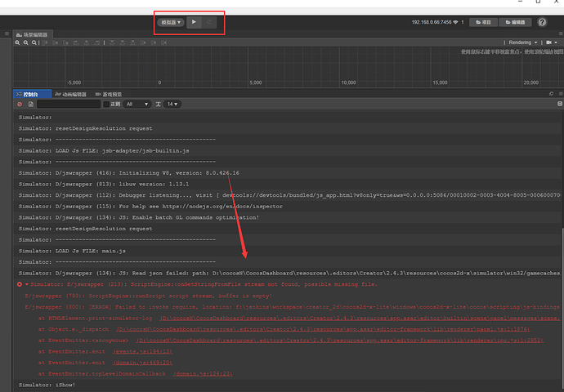Open the events.js:194:13 stack link
The width and height of the screenshot is (564, 392).
click(142, 351)
